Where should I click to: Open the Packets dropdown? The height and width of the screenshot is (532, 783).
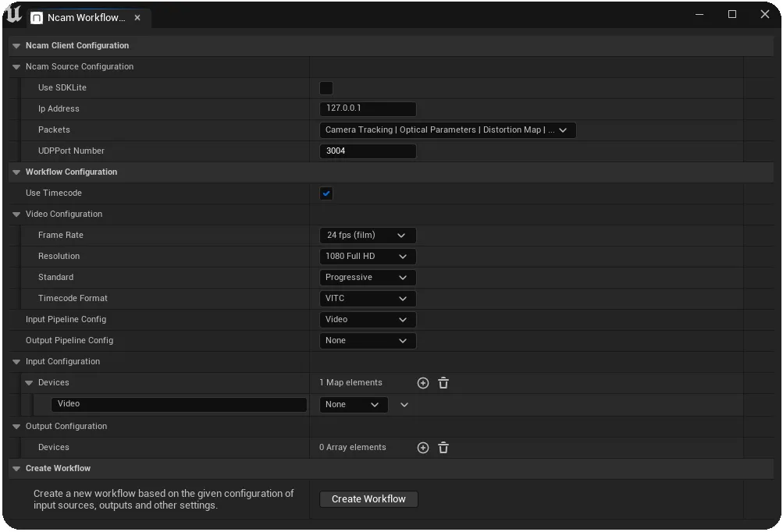447,129
